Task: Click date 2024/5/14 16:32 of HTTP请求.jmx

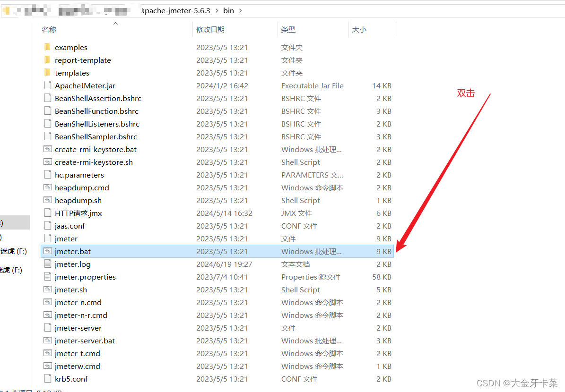Action: 224,213
